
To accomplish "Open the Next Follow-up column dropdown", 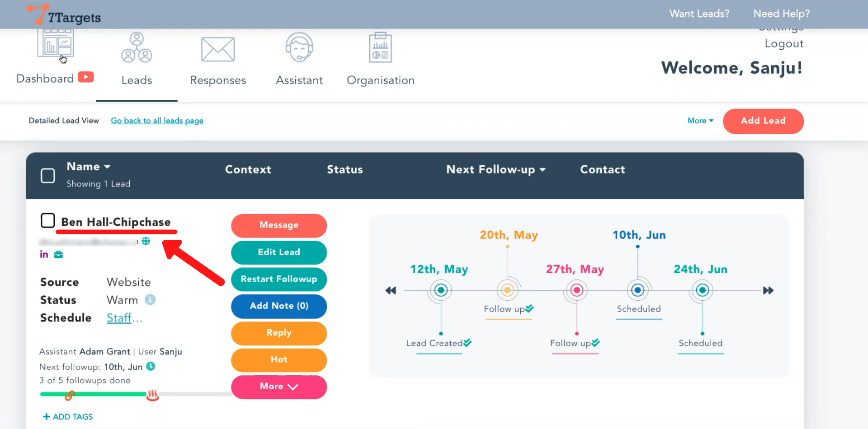I will (542, 170).
